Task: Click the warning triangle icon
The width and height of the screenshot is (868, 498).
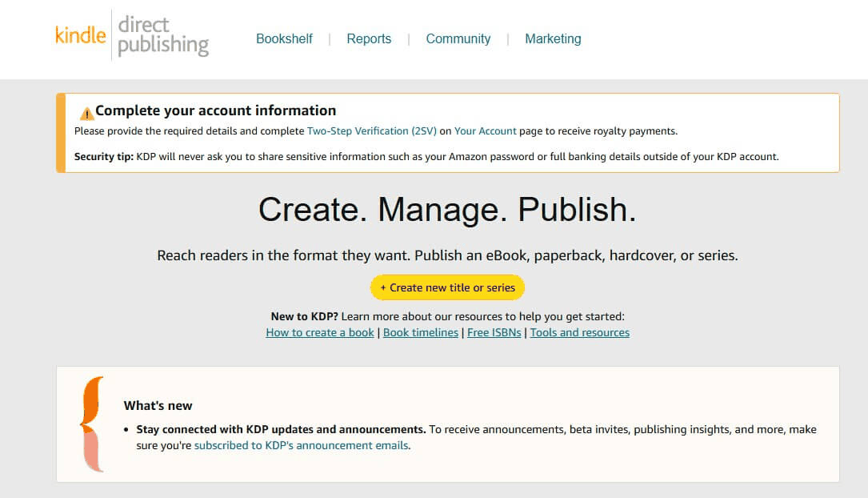Action: tap(86, 114)
